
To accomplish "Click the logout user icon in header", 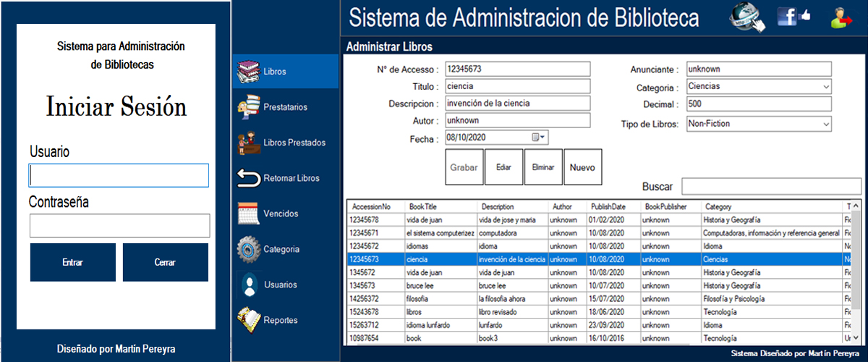I will [x=841, y=17].
